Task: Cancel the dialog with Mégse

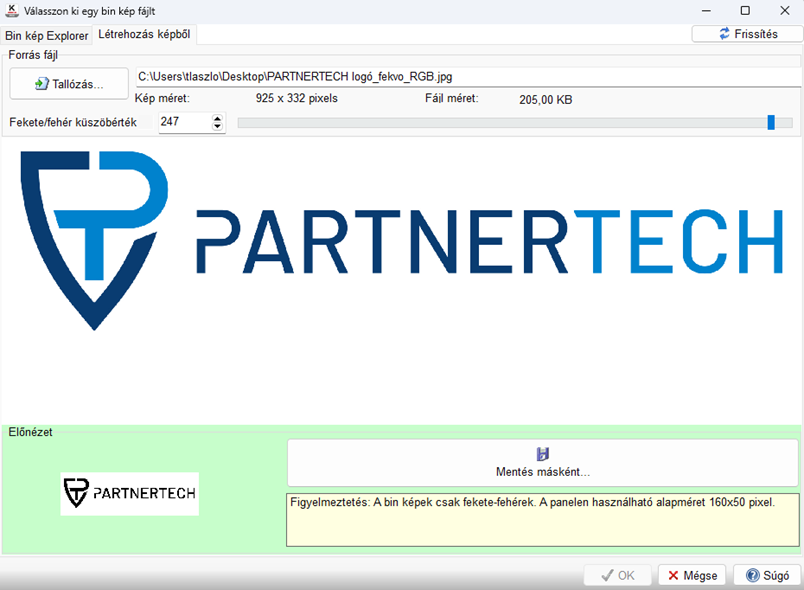Action: [x=692, y=576]
